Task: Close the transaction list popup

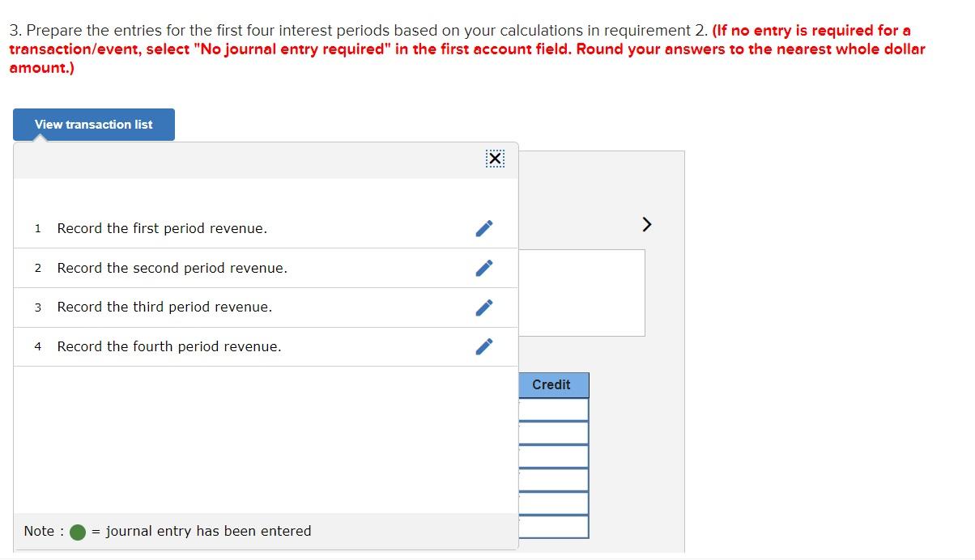Action: click(495, 159)
